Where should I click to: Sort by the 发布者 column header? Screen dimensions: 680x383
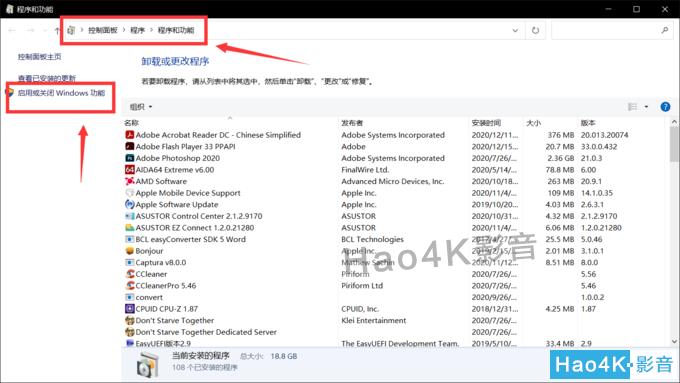point(352,123)
